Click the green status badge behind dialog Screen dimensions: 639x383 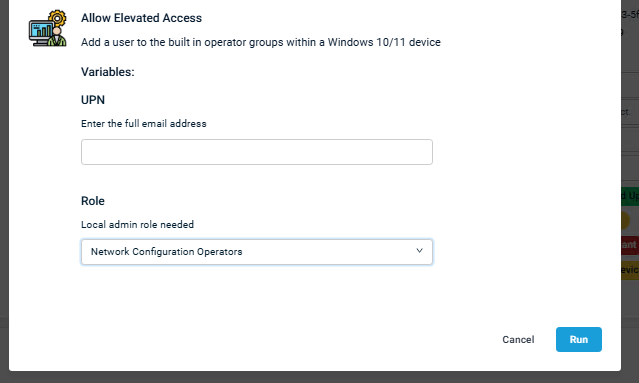tap(630, 196)
